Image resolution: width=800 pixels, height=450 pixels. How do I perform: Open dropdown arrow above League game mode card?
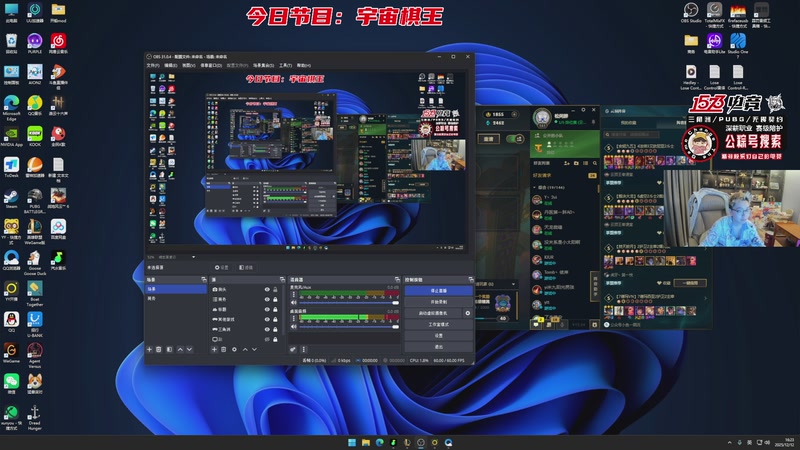point(513,284)
